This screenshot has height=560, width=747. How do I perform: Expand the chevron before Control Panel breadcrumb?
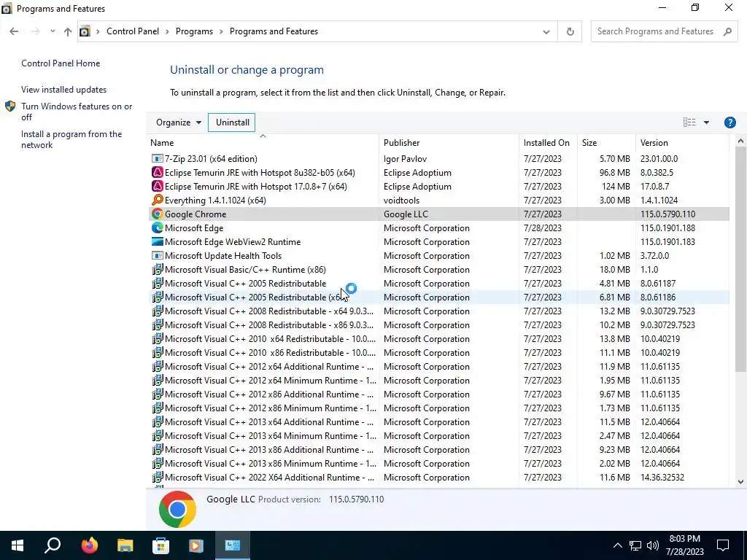coord(98,31)
